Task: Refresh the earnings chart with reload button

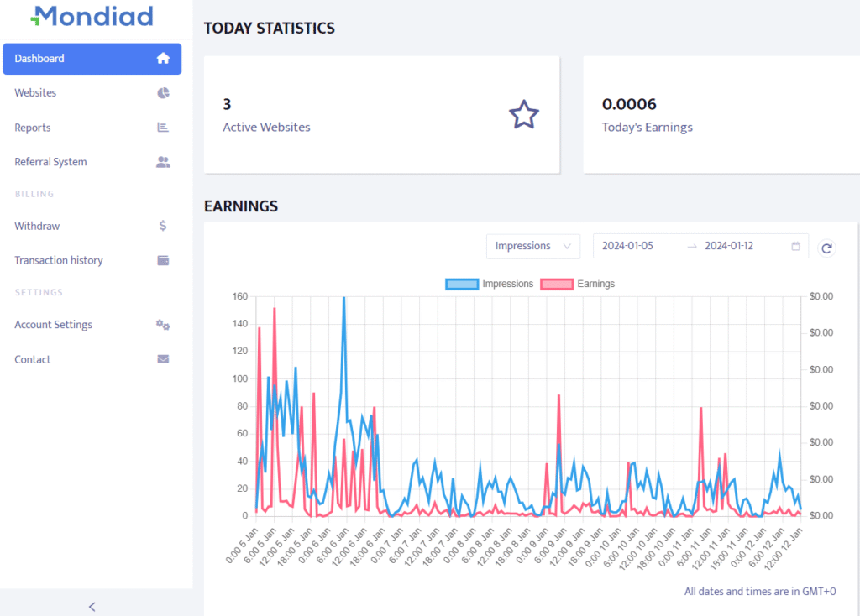Action: (826, 248)
